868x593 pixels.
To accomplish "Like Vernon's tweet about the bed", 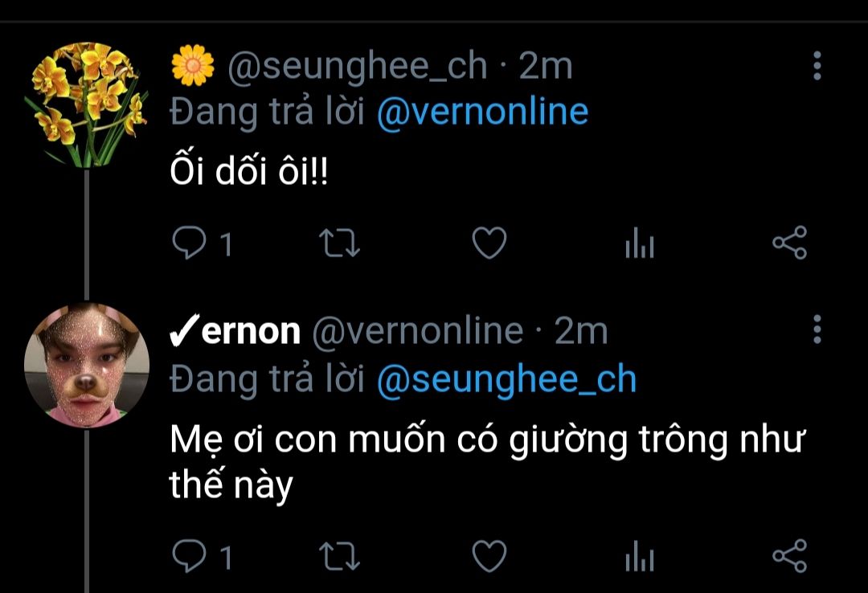I will click(x=489, y=555).
